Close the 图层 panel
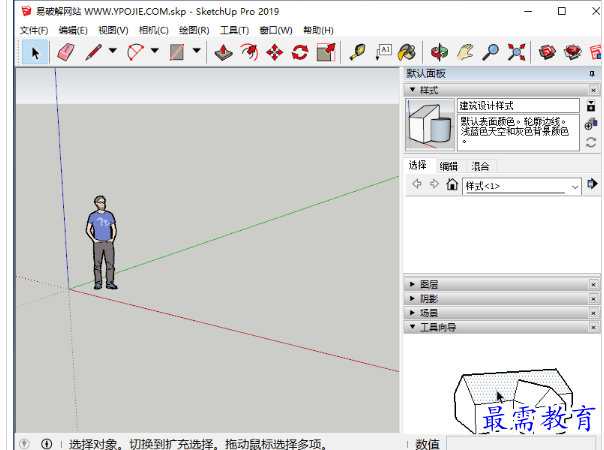 click(593, 285)
